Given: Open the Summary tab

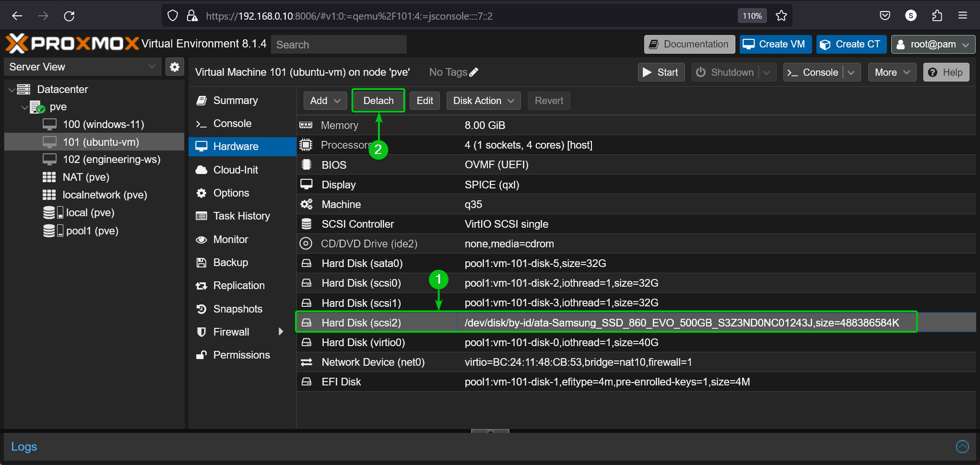Looking at the screenshot, I should 242,100.
